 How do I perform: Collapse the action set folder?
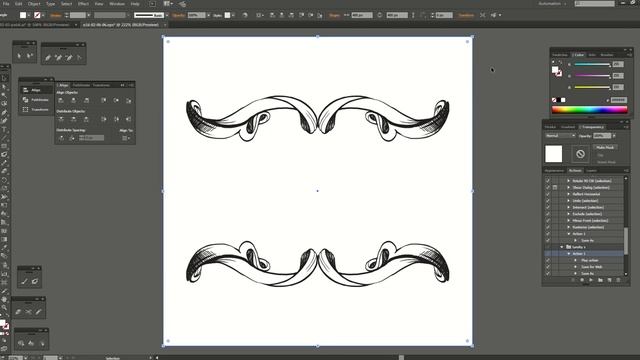[562, 247]
